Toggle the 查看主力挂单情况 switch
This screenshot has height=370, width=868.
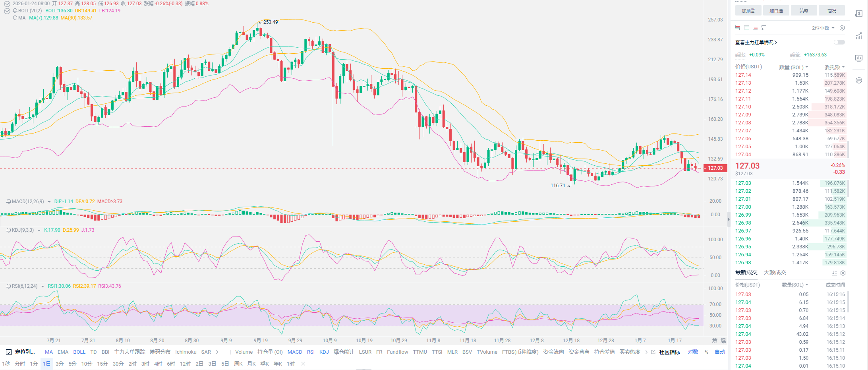(839, 42)
